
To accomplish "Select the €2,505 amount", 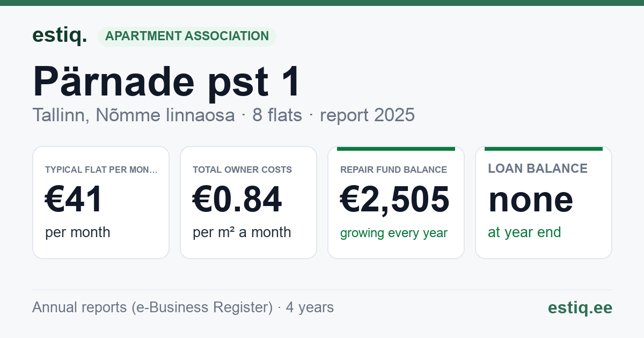I will point(395,200).
